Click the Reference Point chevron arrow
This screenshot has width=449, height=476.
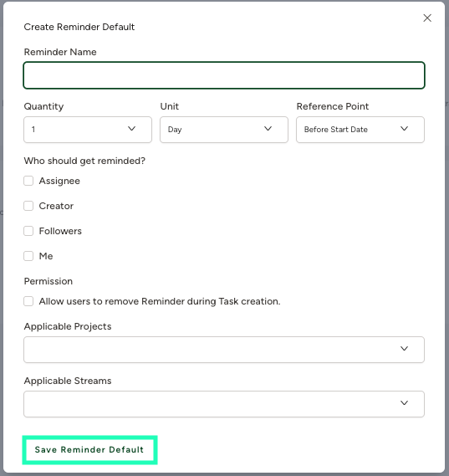(x=404, y=129)
